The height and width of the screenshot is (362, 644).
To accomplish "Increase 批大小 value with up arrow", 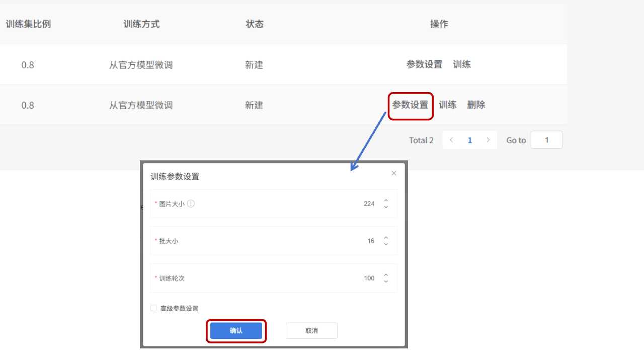I will tap(386, 238).
